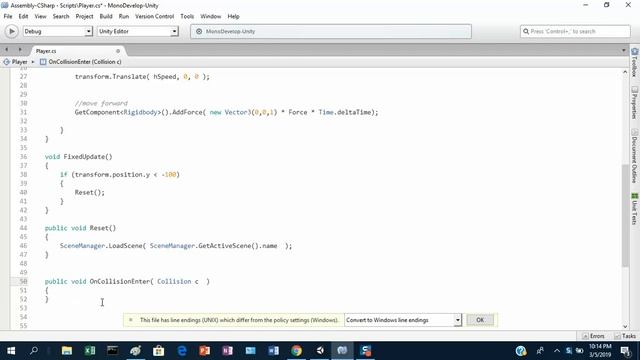Open the Edit menu
This screenshot has width=640, height=360.
tap(23, 16)
